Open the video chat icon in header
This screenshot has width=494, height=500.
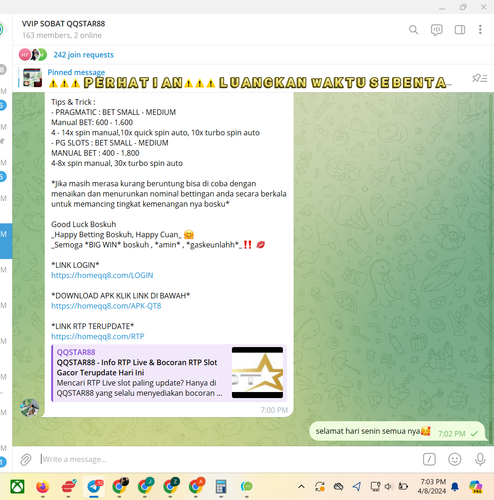tap(436, 30)
